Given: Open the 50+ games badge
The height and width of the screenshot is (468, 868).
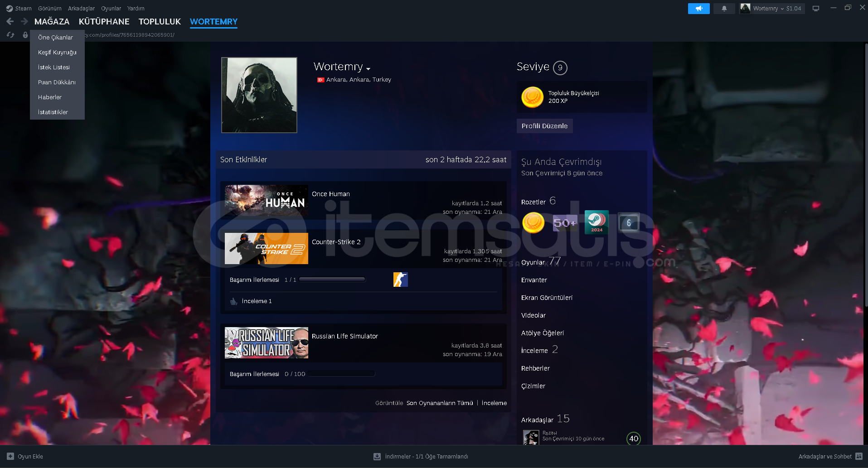Looking at the screenshot, I should coord(565,222).
